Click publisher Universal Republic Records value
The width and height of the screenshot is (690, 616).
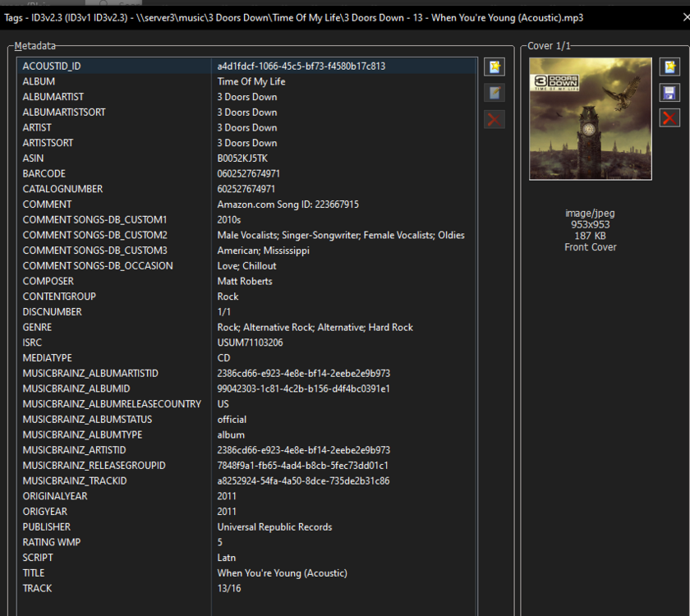(274, 527)
